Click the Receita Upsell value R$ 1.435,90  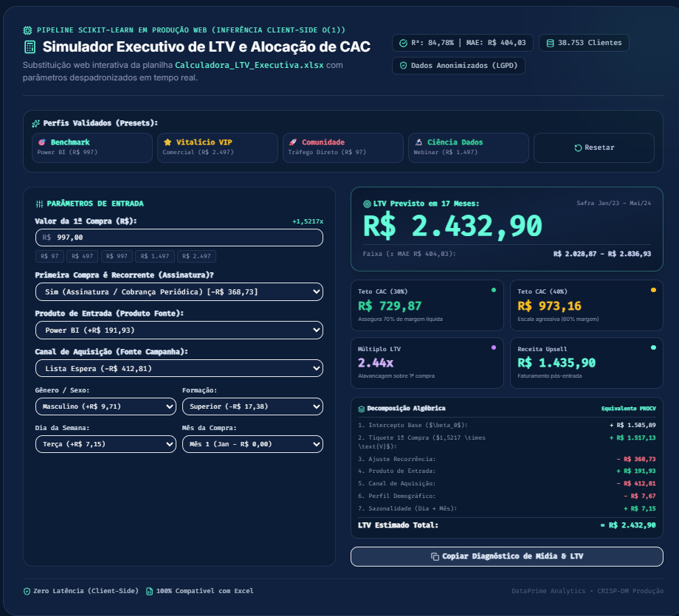point(556,363)
